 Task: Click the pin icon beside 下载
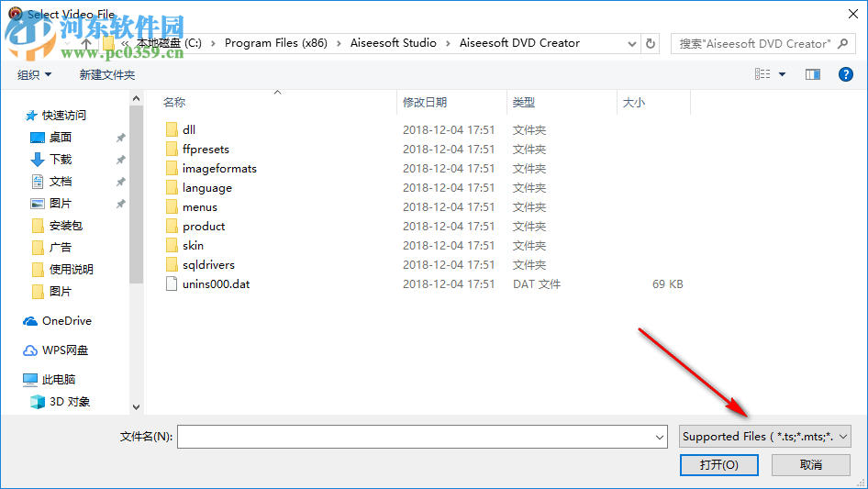[x=121, y=160]
